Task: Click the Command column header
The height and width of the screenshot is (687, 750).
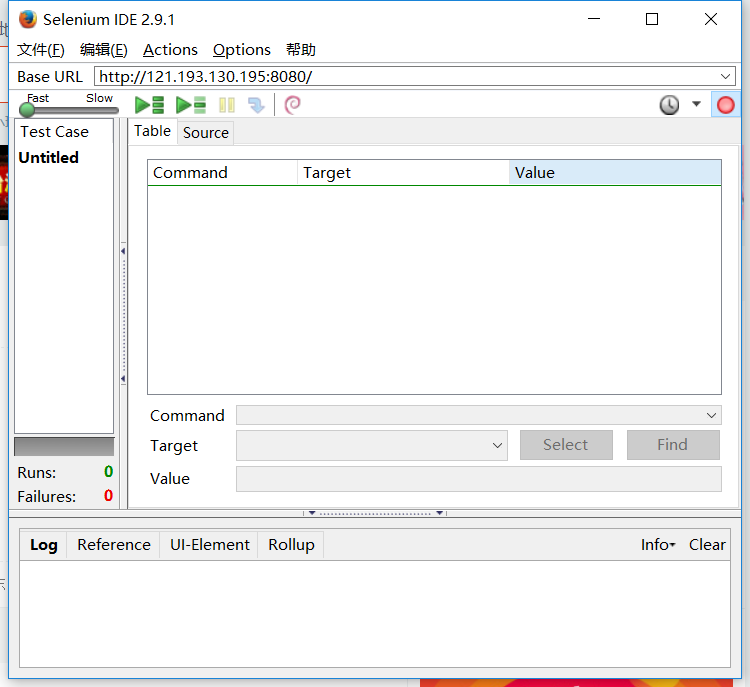Action: 222,173
